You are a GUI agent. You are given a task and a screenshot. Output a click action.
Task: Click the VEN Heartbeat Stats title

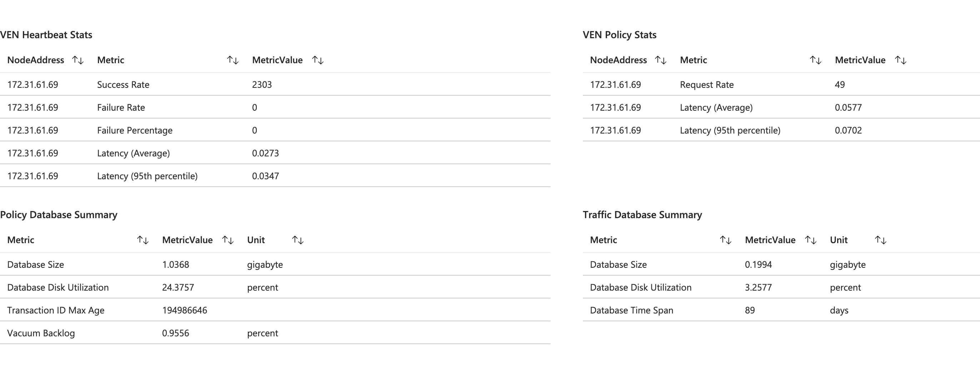(46, 35)
